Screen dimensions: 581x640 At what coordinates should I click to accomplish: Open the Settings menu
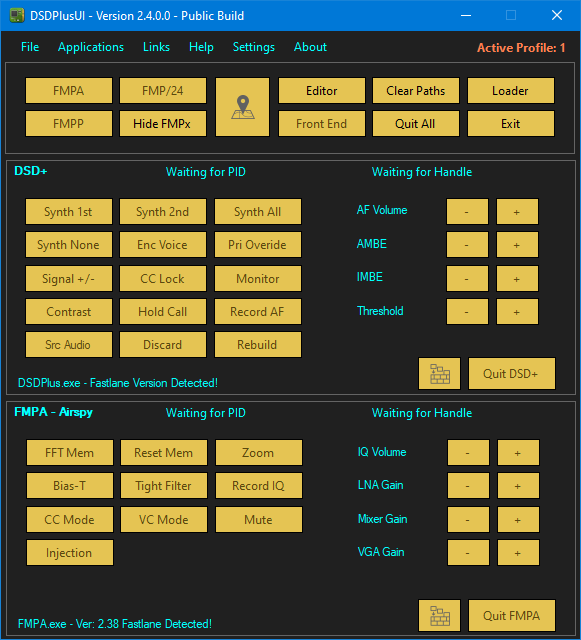click(x=254, y=47)
